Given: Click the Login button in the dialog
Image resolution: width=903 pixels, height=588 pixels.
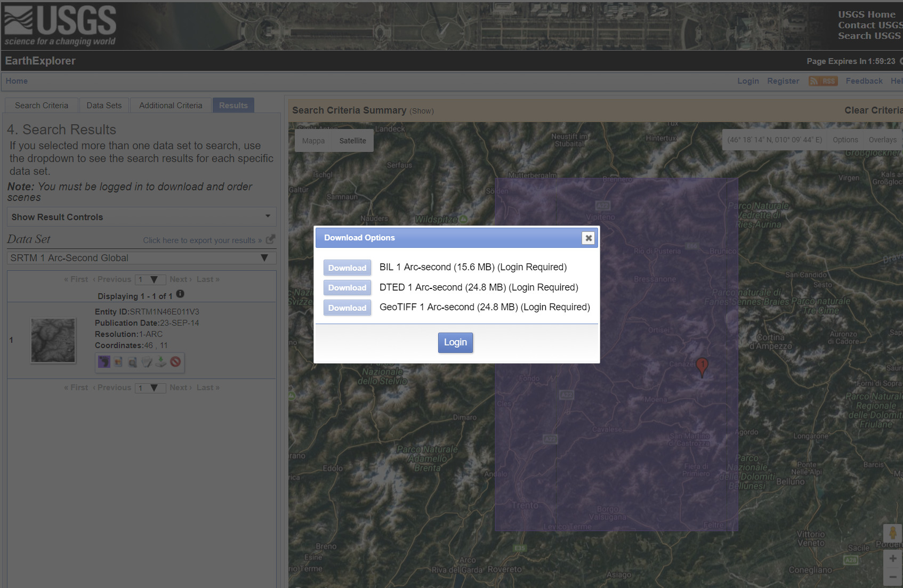Looking at the screenshot, I should [455, 342].
